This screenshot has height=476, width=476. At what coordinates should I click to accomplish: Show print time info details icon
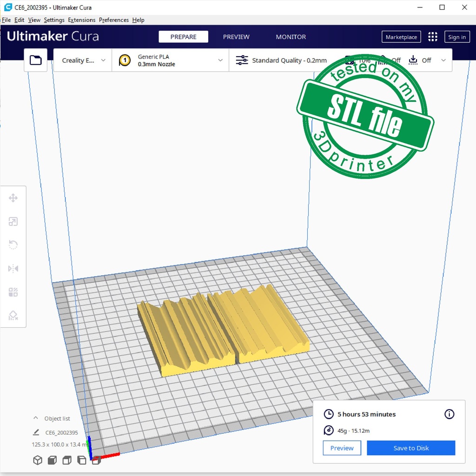(x=449, y=414)
